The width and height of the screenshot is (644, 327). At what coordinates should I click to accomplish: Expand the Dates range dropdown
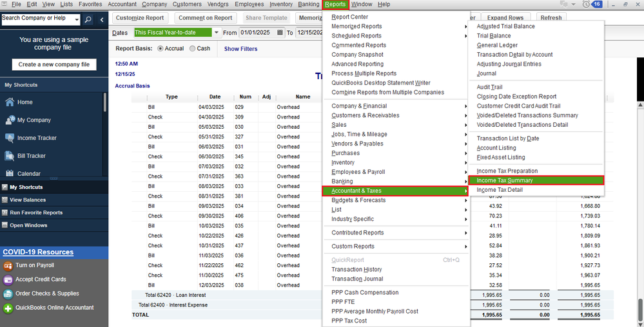coord(217,32)
